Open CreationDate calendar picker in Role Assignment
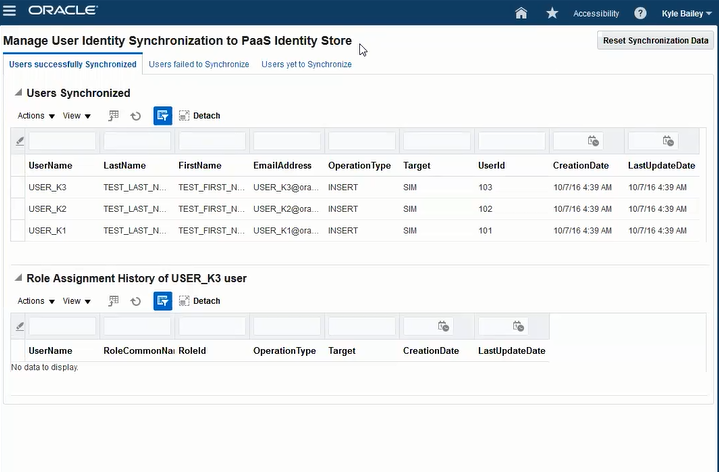 (x=443, y=326)
